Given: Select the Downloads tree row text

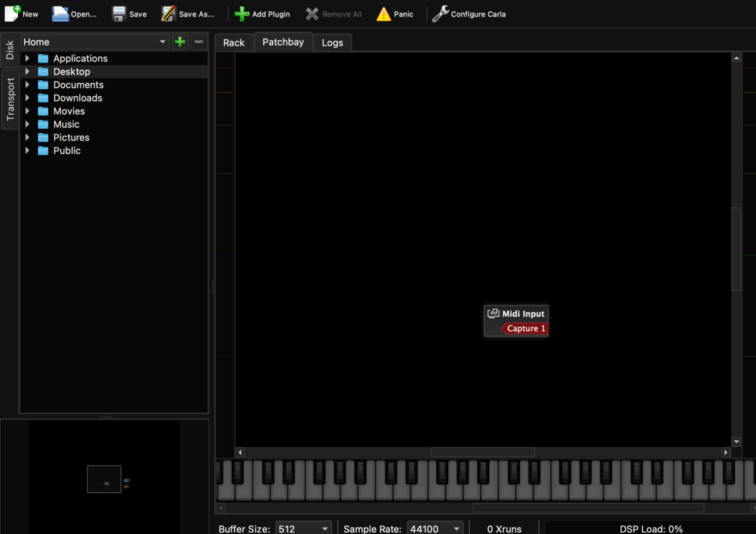Looking at the screenshot, I should pos(78,98).
